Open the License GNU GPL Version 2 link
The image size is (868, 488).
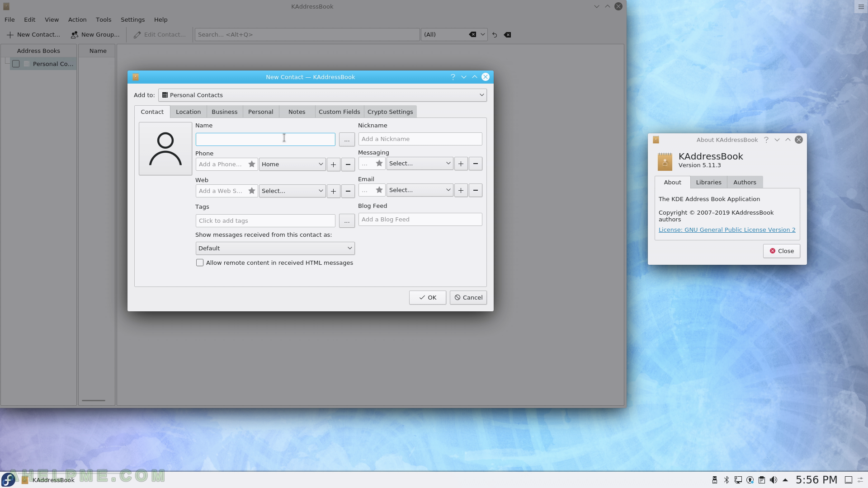(x=726, y=230)
